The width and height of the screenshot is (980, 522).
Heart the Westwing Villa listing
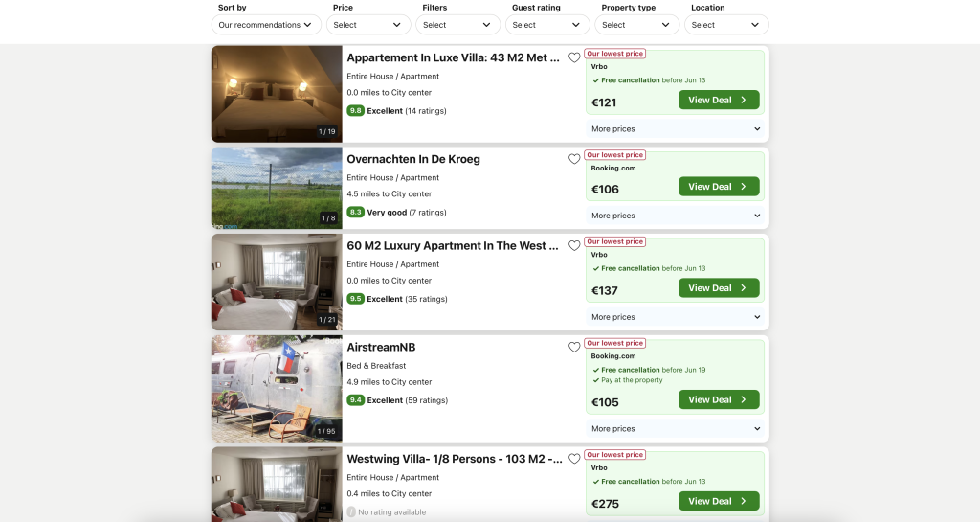tap(574, 459)
